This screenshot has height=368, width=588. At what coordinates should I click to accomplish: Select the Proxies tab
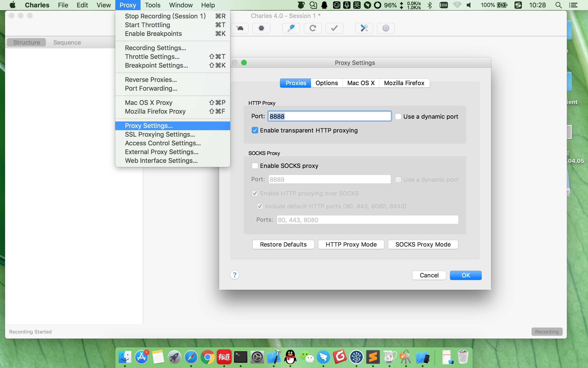(x=295, y=83)
